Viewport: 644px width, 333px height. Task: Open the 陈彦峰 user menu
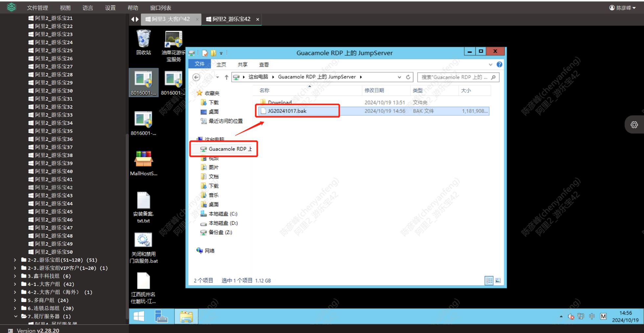pos(622,8)
